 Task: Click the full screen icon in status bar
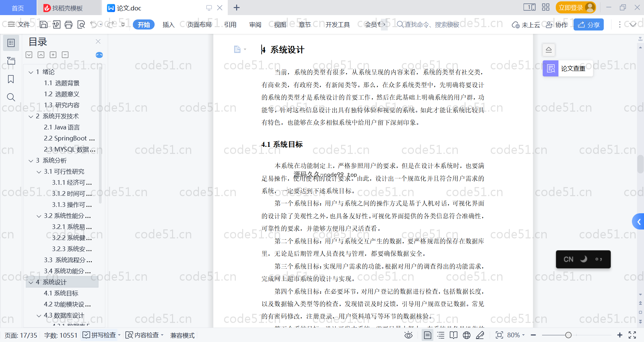point(632,335)
